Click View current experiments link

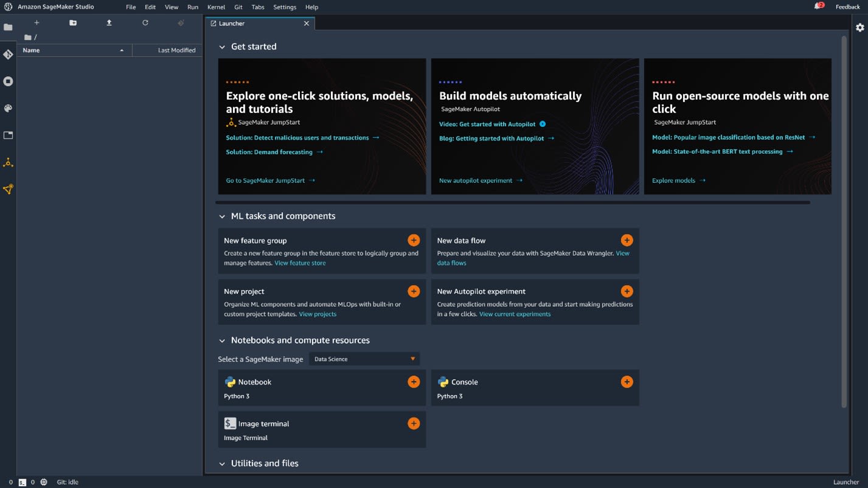pyautogui.click(x=515, y=314)
